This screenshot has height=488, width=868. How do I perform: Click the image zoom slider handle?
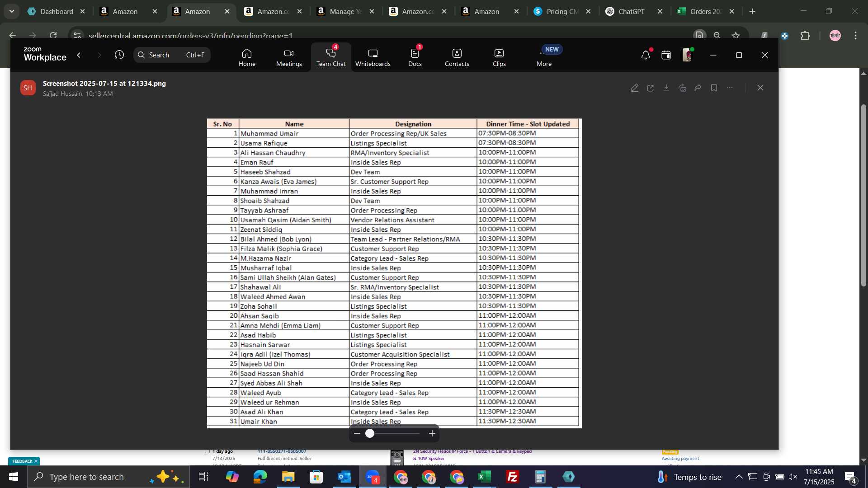(x=370, y=433)
